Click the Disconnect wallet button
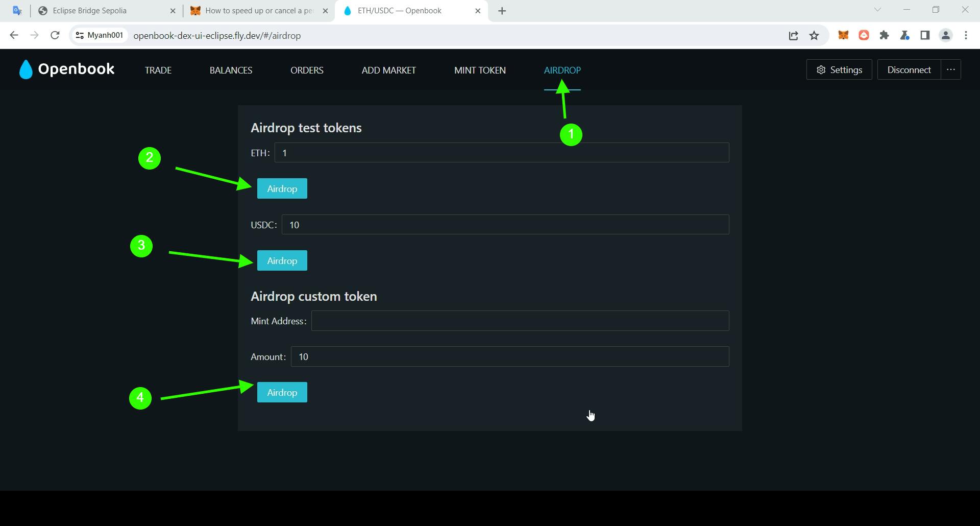Image resolution: width=980 pixels, height=526 pixels. pos(909,70)
